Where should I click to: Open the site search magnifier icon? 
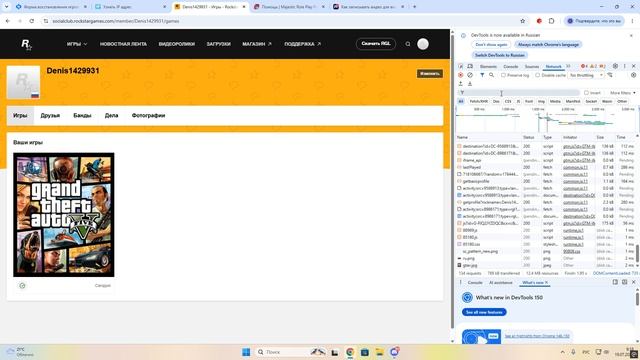[408, 44]
